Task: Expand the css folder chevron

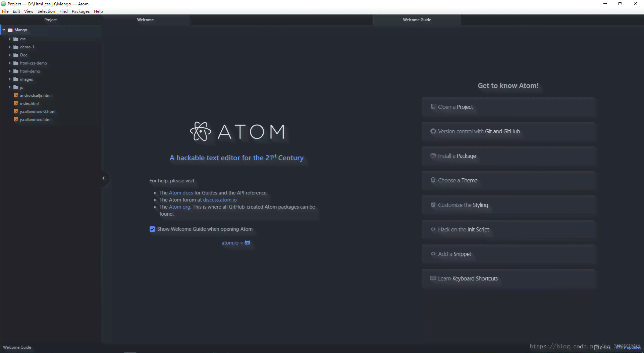Action: [10, 39]
